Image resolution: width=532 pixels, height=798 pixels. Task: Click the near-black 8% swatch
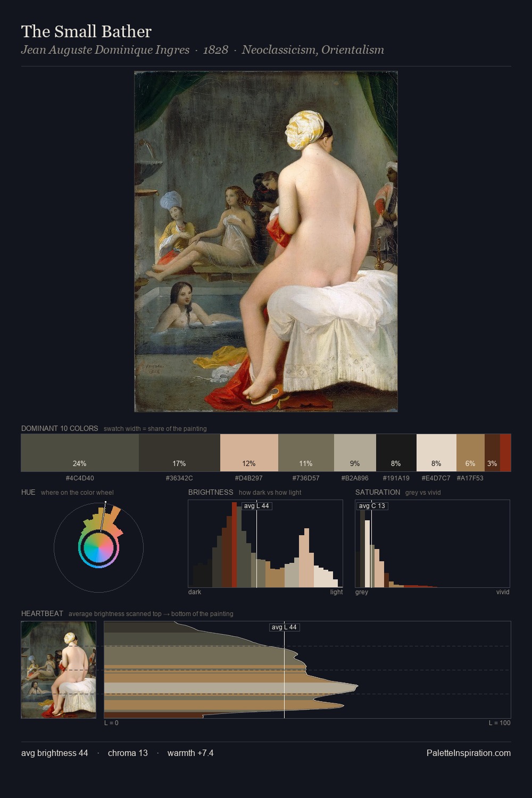pos(396,453)
